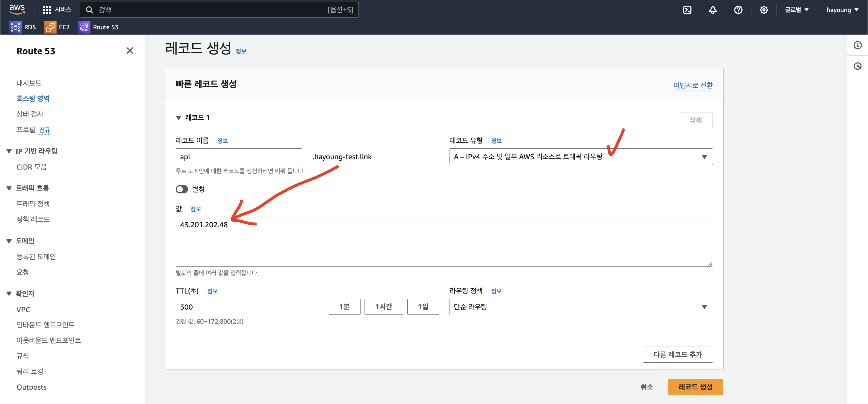Set TTL with the 1시간 button
This screenshot has height=404, width=868.
click(x=383, y=307)
